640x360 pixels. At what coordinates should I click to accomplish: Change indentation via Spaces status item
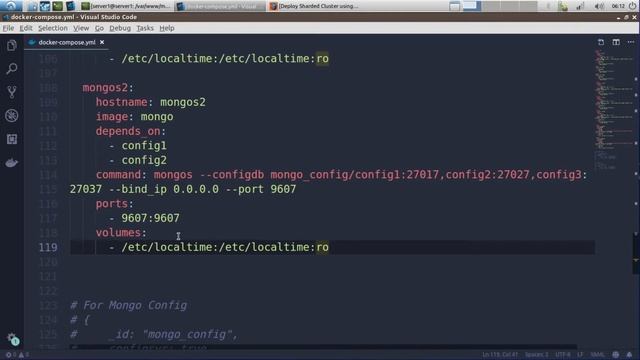pyautogui.click(x=536, y=355)
